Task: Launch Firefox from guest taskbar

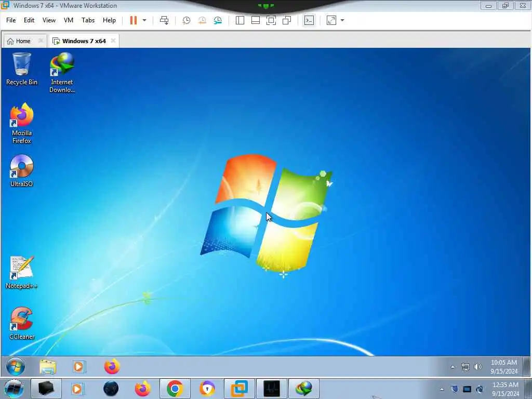Action: tap(112, 367)
